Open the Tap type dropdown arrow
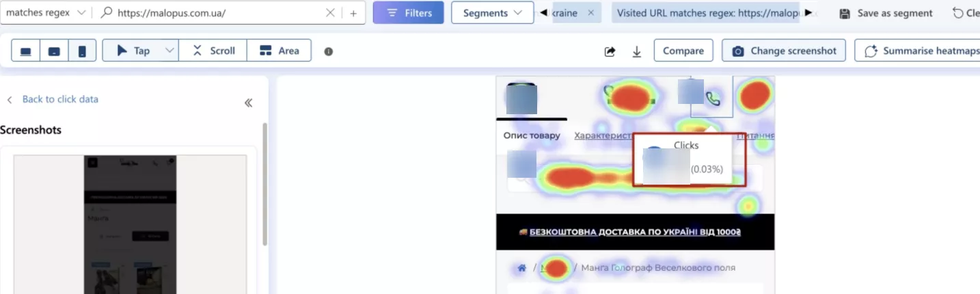The image size is (980, 294). pyautogui.click(x=169, y=51)
